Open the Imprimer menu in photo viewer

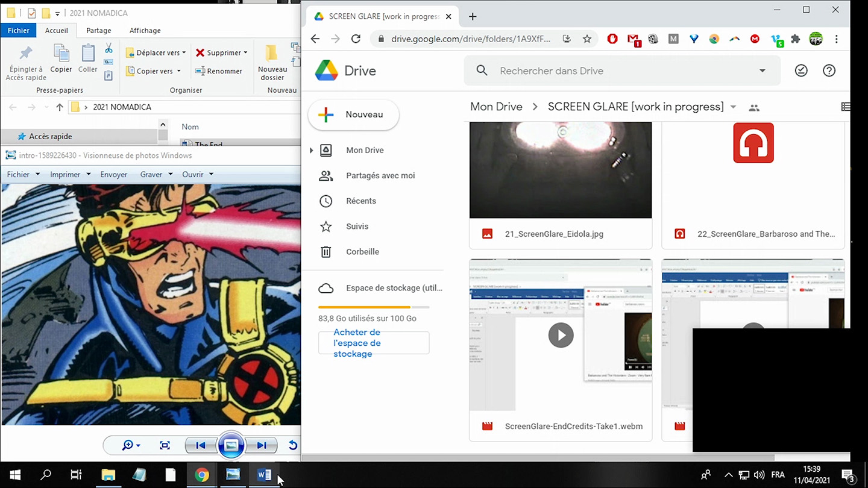tap(70, 174)
